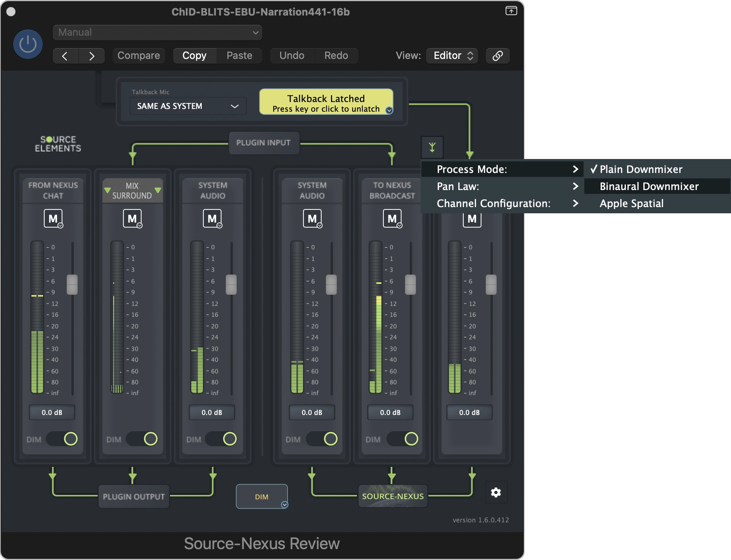Toggle DIM on Mix Surround strip
Screen dimensions: 731x560
pos(142,439)
